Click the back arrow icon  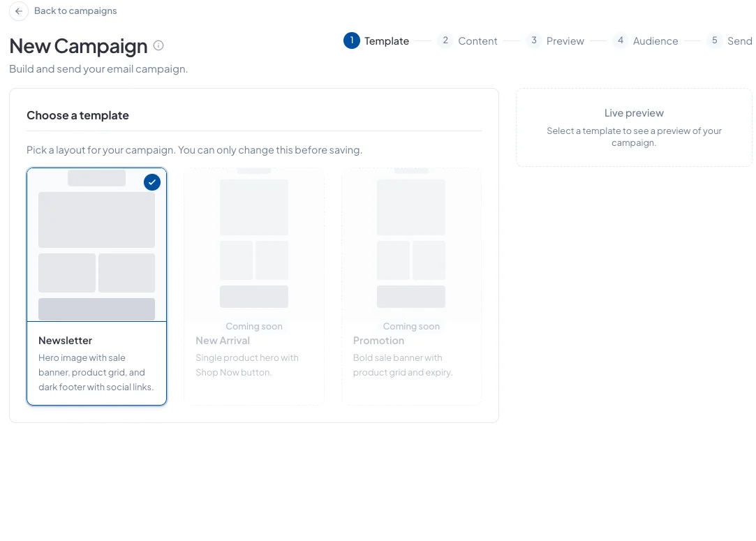19,11
